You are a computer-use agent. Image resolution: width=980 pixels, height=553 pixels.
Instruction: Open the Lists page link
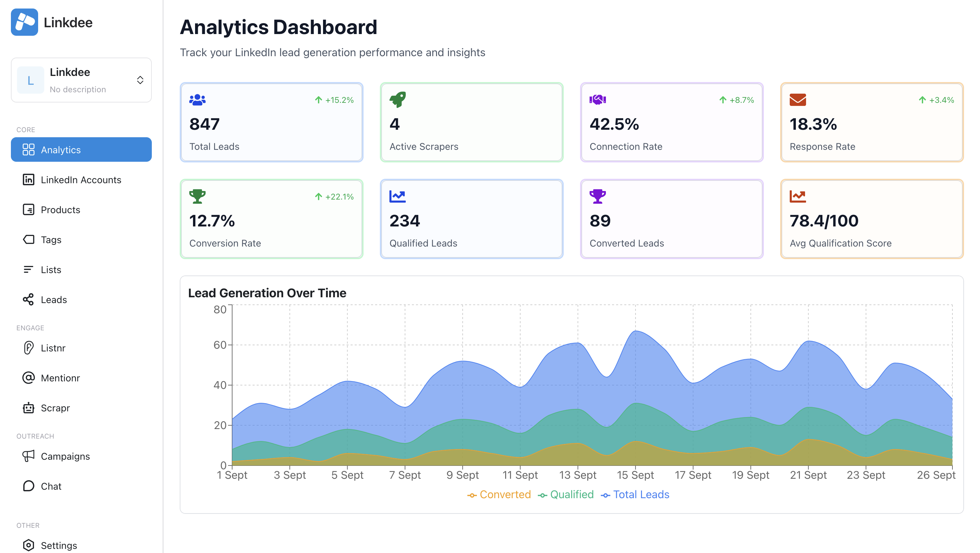pos(50,269)
